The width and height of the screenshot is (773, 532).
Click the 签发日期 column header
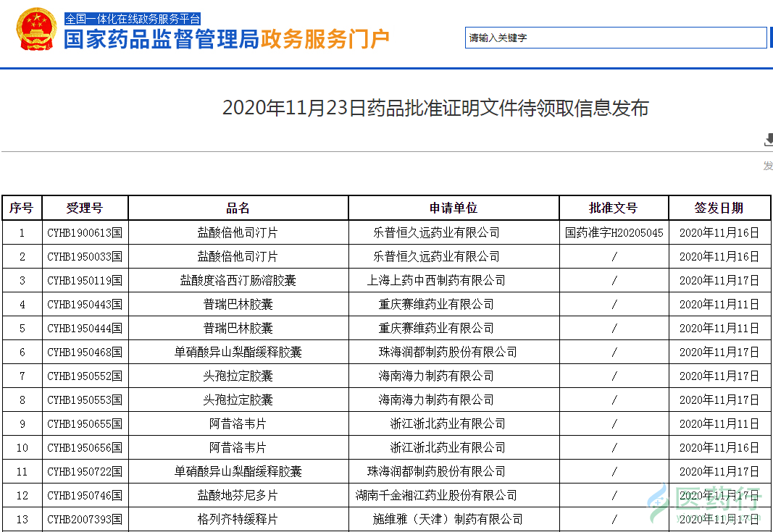[x=719, y=208]
